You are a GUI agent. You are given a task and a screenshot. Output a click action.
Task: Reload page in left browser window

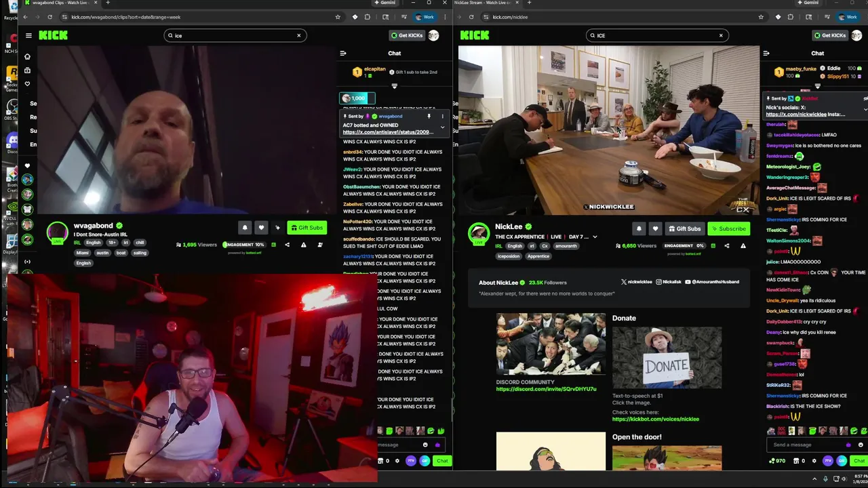pos(50,17)
